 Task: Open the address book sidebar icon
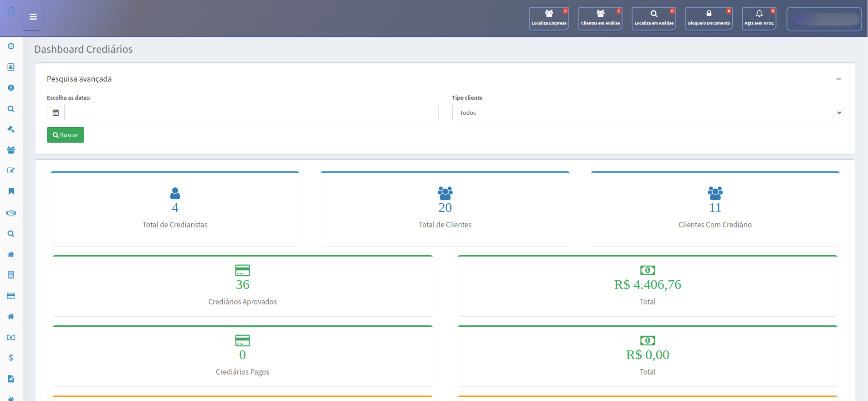11,67
